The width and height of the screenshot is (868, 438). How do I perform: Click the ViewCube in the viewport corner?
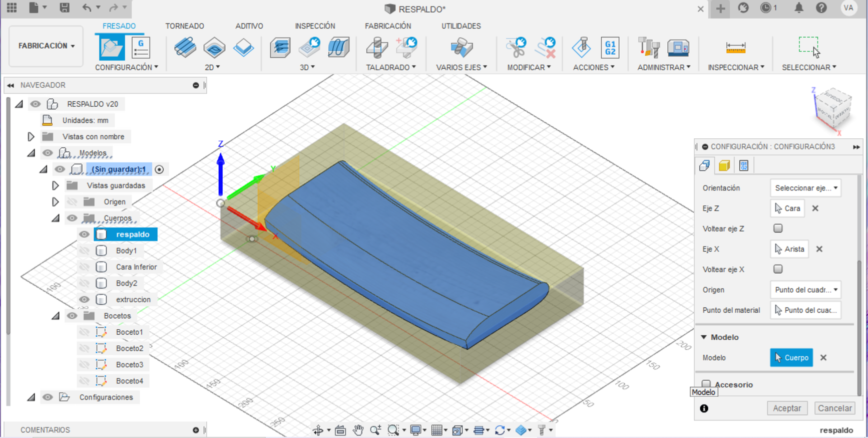tap(832, 109)
